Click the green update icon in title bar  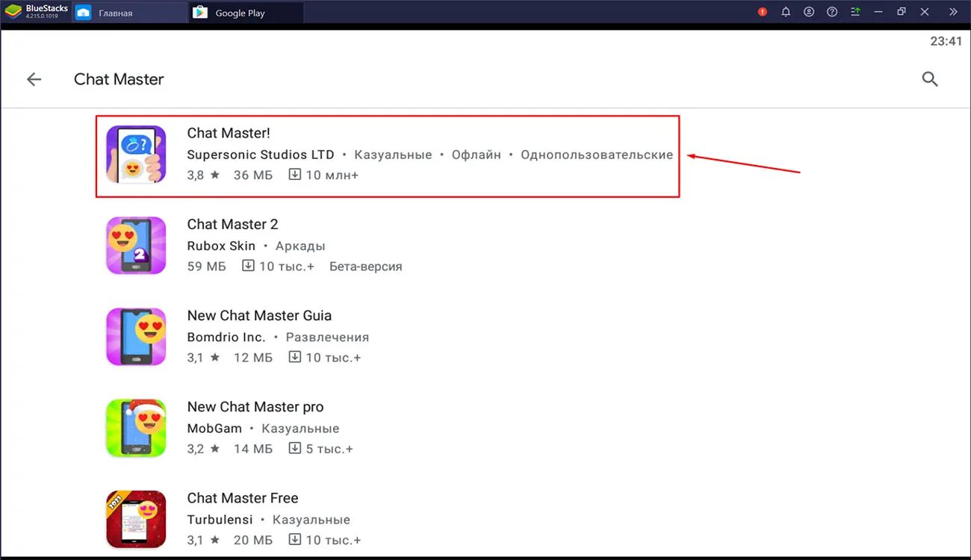(855, 12)
